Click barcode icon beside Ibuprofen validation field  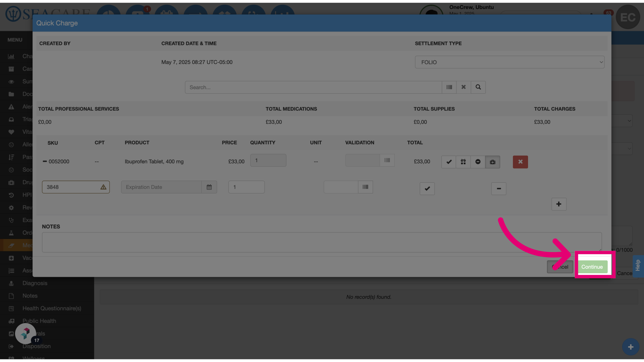click(x=387, y=161)
